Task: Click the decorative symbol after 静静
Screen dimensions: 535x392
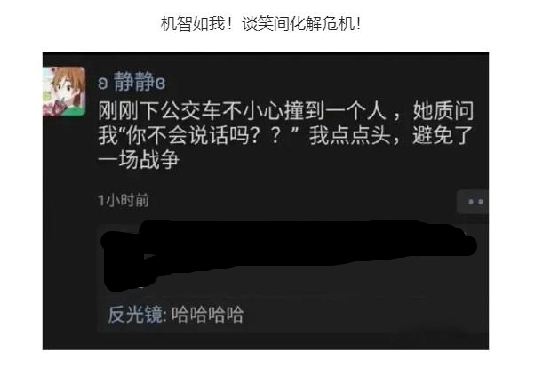Action: (160, 83)
